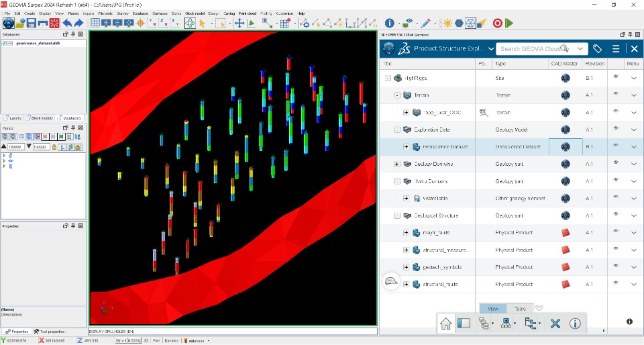
Task: Toggle visibility eye for Geology Domains row
Action: point(616,163)
